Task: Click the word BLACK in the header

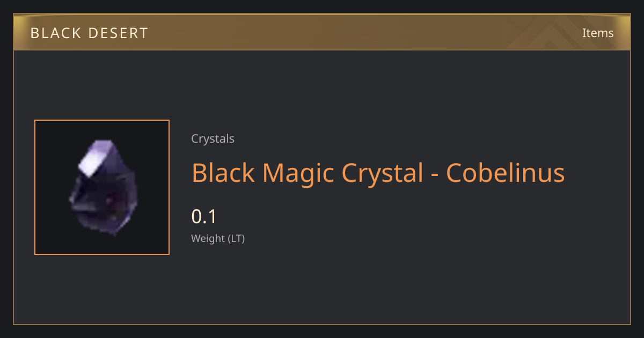Action: (54, 33)
